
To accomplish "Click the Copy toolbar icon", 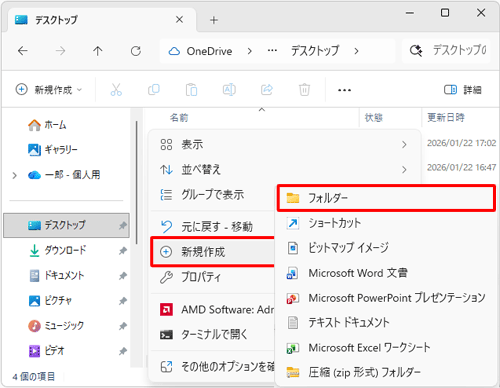I will click(154, 90).
